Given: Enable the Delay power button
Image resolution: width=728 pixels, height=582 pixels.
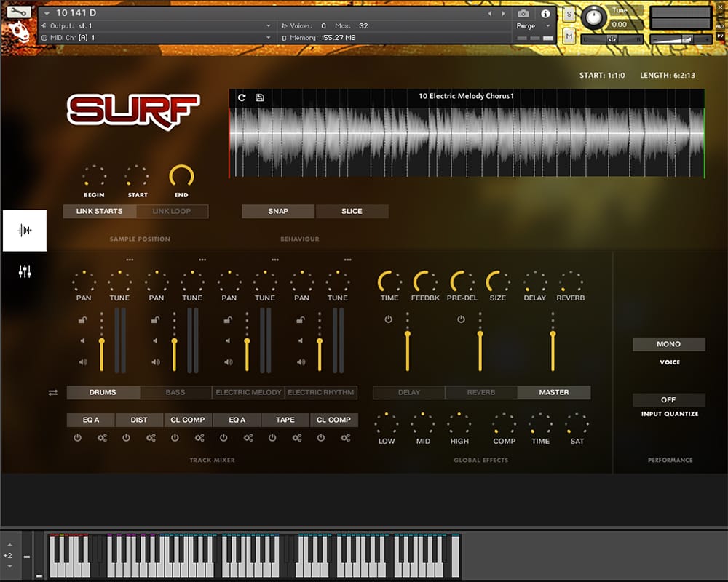Looking at the screenshot, I should point(388,319).
